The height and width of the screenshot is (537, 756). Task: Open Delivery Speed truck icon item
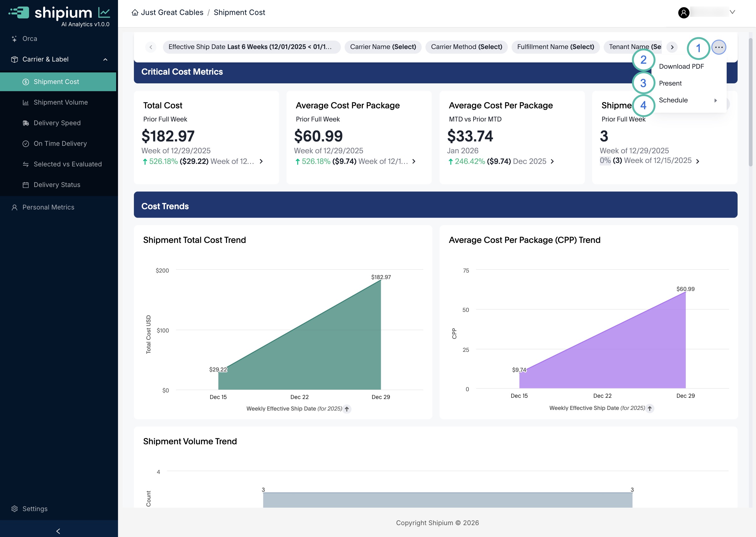[x=26, y=123]
